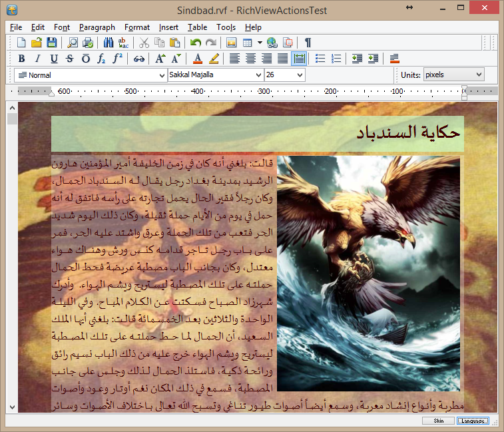Viewport: 504px width, 432px height.
Task: Click the Skin button
Action: click(x=438, y=421)
